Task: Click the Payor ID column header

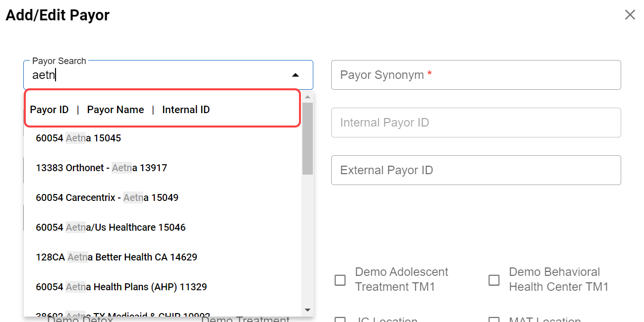Action: tap(49, 110)
